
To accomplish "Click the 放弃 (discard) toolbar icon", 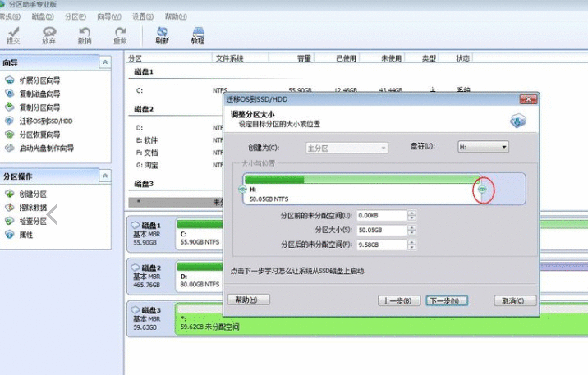I will [x=48, y=35].
